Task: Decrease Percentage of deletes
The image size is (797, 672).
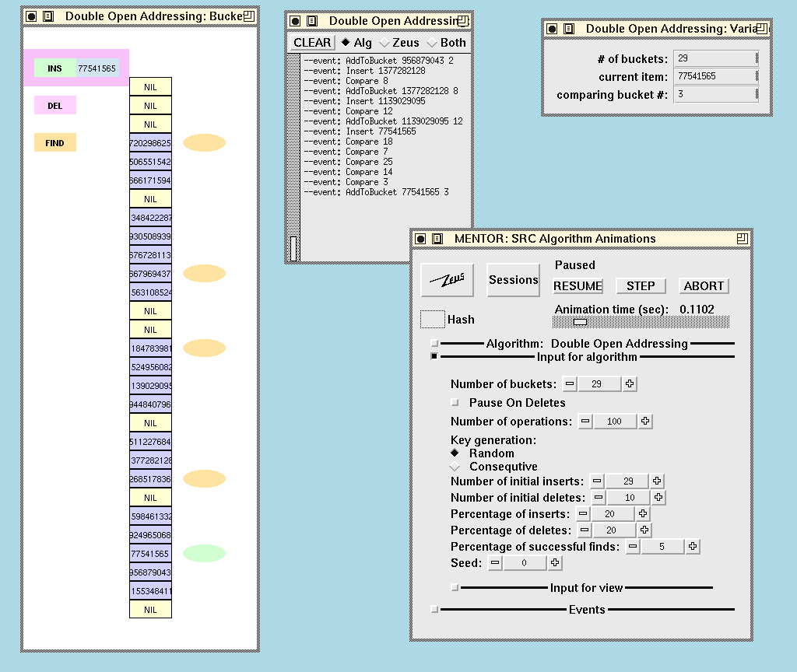Action: click(x=585, y=530)
